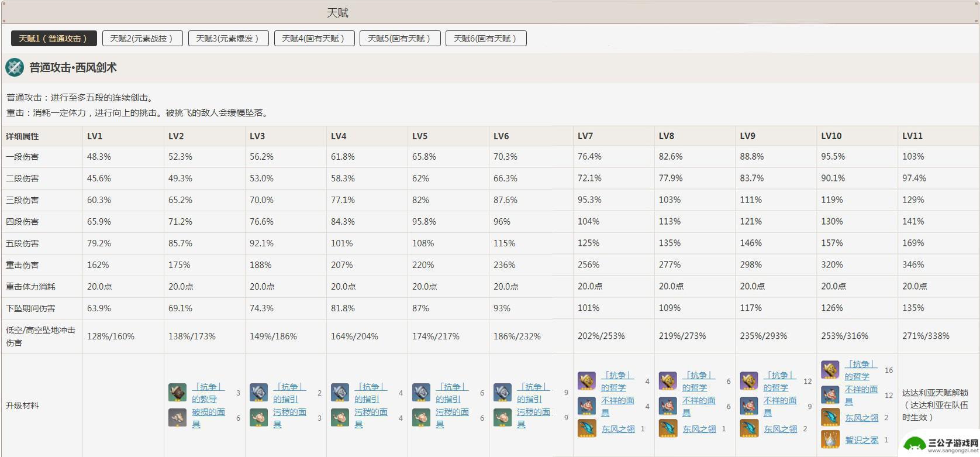Click the 一段伤害 row label
This screenshot has height=457, width=980.
(x=22, y=157)
